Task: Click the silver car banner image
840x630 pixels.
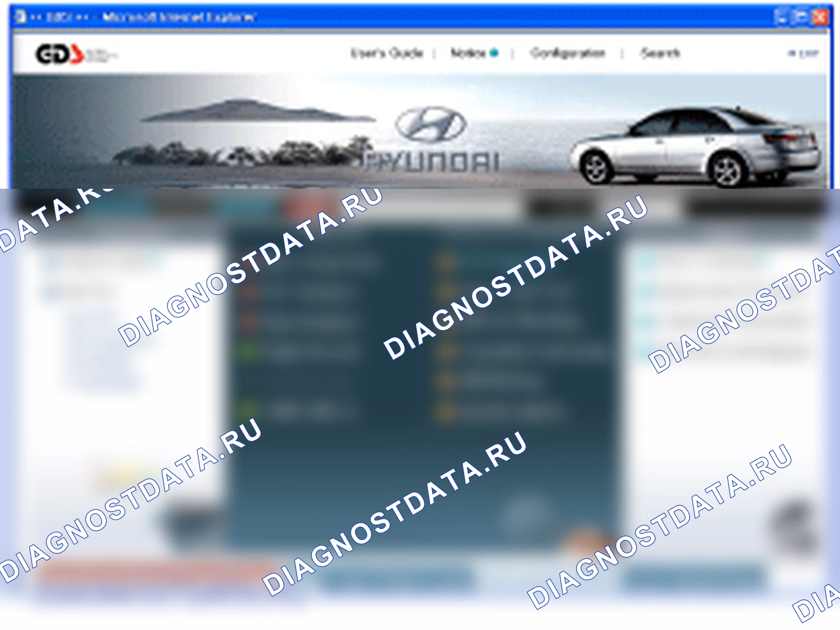Action: 696,146
